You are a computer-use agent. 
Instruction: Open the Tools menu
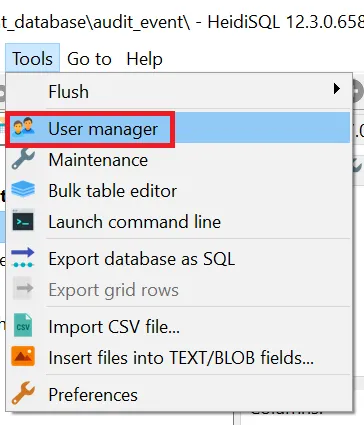[x=32, y=58]
